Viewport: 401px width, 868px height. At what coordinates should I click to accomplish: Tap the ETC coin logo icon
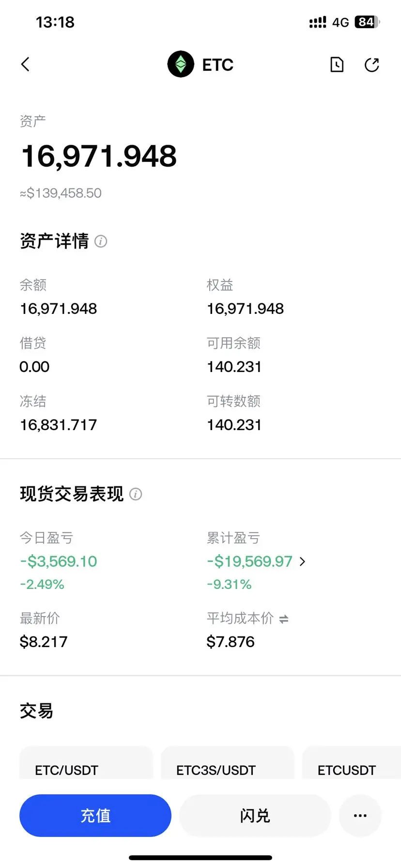point(181,64)
